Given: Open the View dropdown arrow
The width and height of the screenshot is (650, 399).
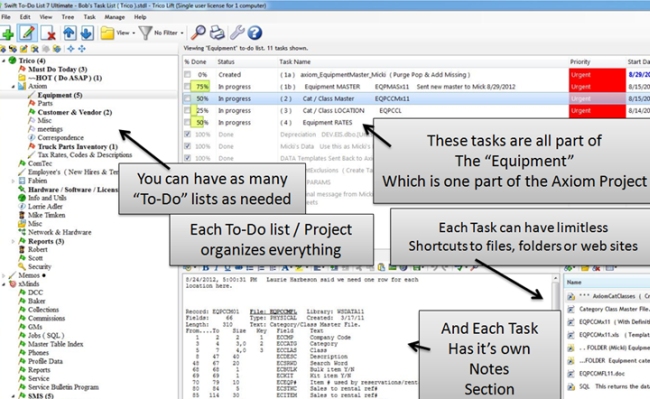Looking at the screenshot, I should (x=133, y=33).
